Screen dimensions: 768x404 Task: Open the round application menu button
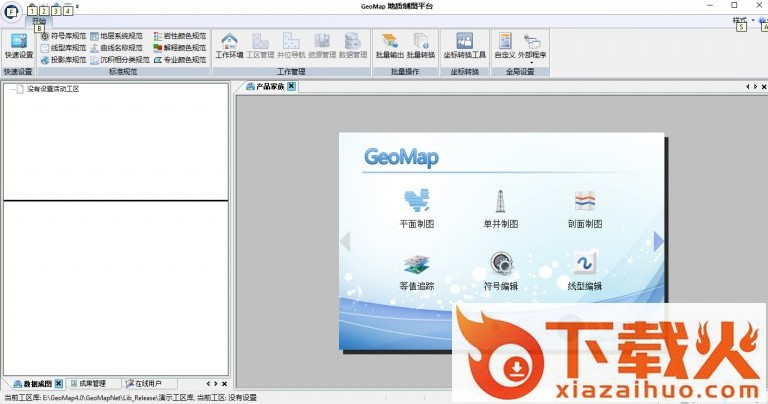pos(11,11)
